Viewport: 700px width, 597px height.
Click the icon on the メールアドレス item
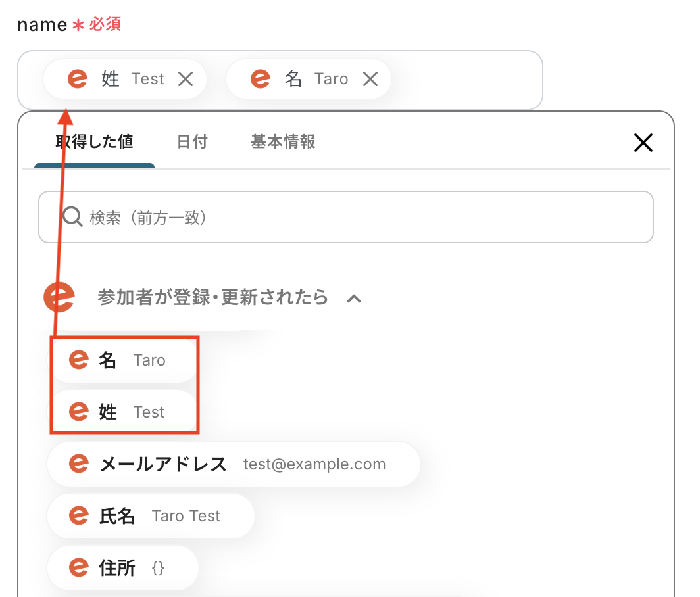click(79, 464)
